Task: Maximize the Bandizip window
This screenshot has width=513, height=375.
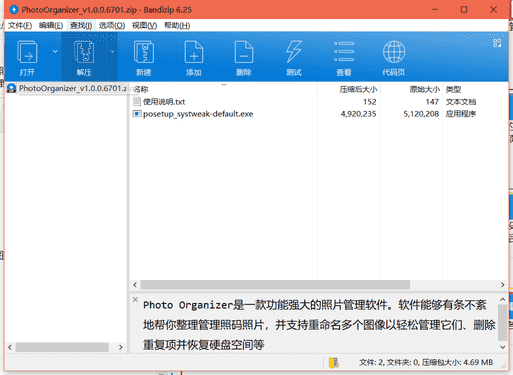Action: click(464, 10)
